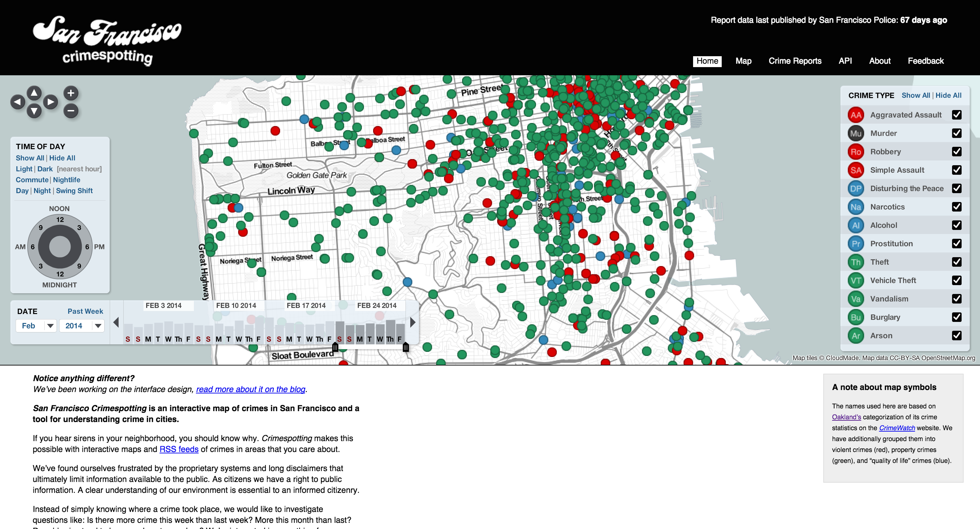Screen dimensions: 980x529
Task: Pan the map right with arrow
Action: coord(50,102)
